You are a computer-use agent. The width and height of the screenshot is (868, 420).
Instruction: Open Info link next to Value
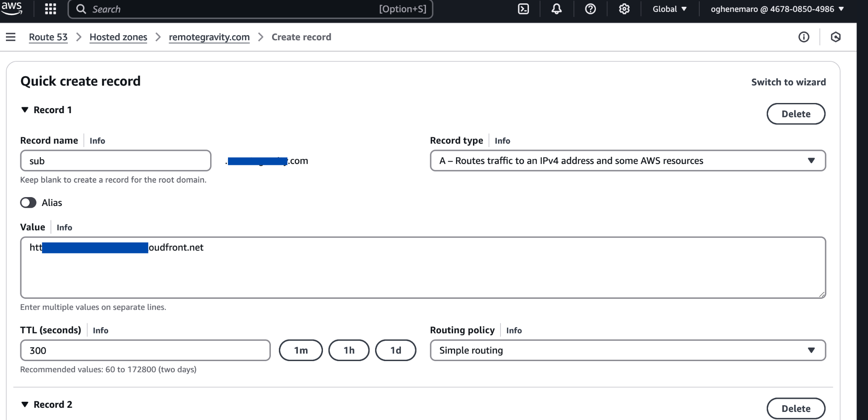pos(64,228)
